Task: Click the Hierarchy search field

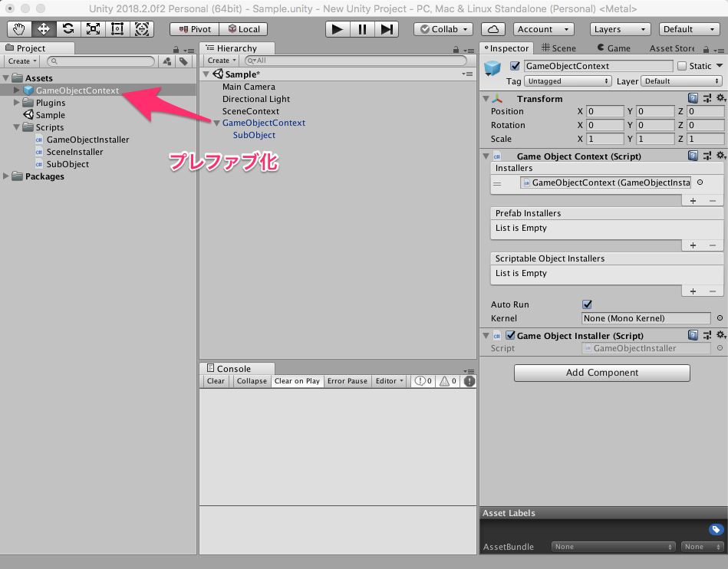Action: [356, 61]
